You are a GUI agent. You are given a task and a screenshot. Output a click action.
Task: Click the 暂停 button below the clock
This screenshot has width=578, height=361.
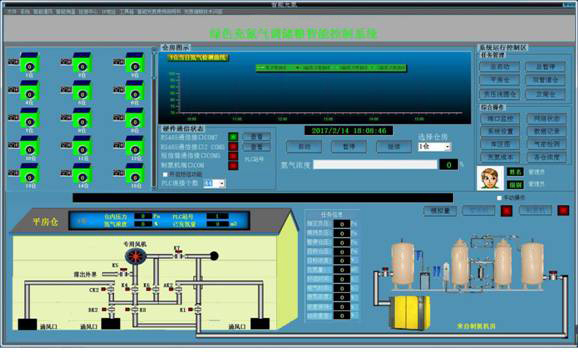pyautogui.click(x=349, y=147)
